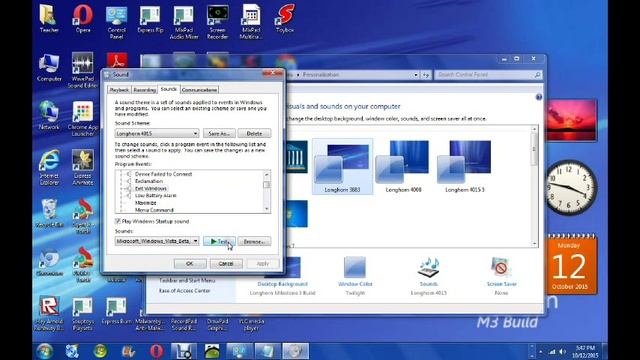Launch the Internet Explorer desktop icon
Viewport: 640px width, 360px height.
click(49, 167)
